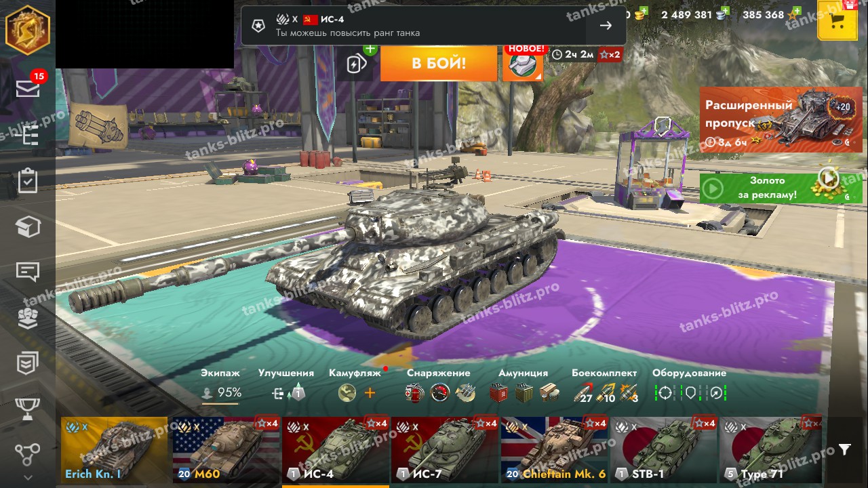Add a booster using the green plus card icon
Screen dimensions: 868x488
[357, 62]
